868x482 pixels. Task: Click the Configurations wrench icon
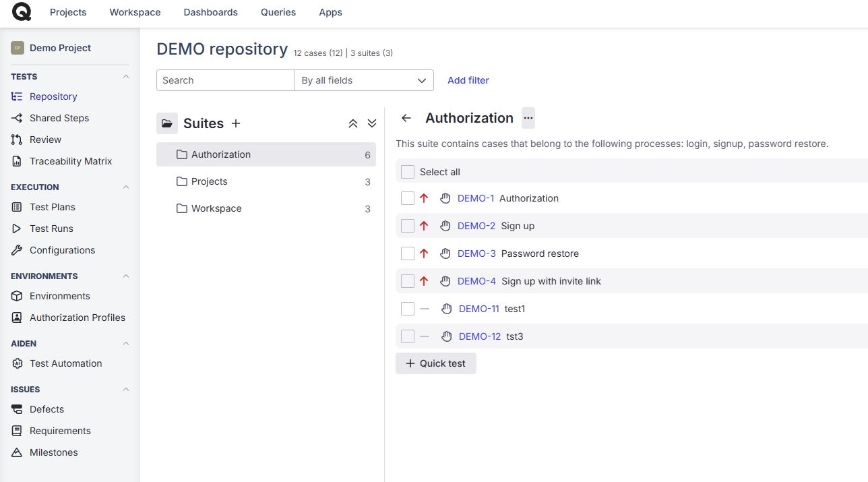pos(17,250)
